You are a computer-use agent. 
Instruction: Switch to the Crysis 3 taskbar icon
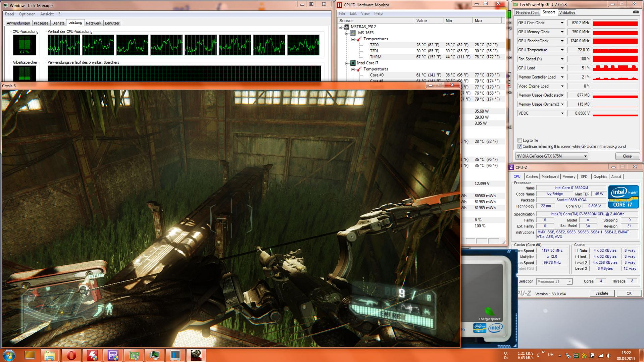[x=196, y=355]
